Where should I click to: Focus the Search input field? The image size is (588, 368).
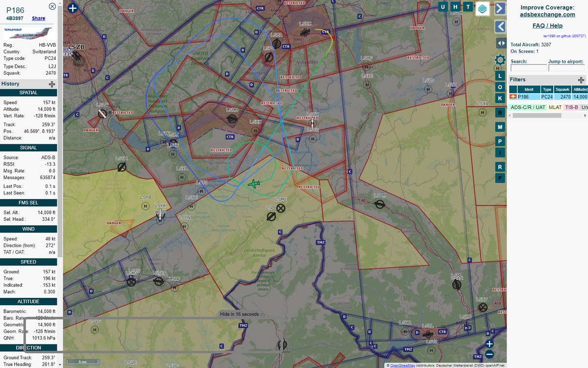click(x=529, y=68)
